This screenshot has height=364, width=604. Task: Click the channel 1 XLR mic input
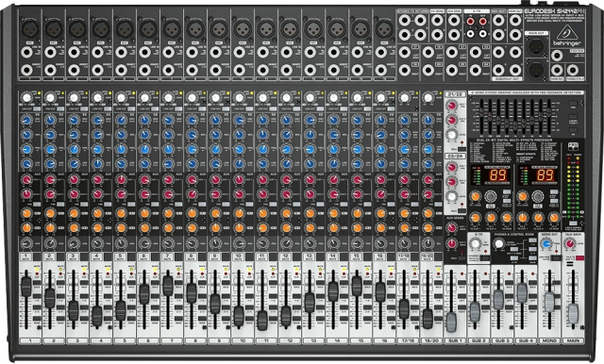(x=30, y=29)
